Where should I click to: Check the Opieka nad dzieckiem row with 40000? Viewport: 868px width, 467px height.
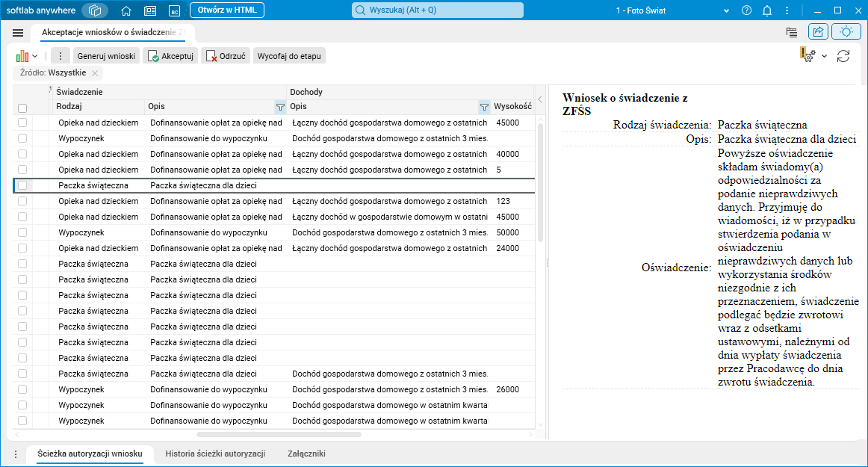click(22, 154)
